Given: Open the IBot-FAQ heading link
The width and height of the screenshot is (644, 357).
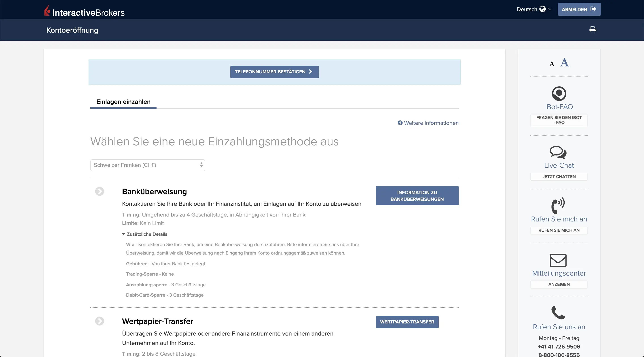Looking at the screenshot, I should (x=559, y=107).
